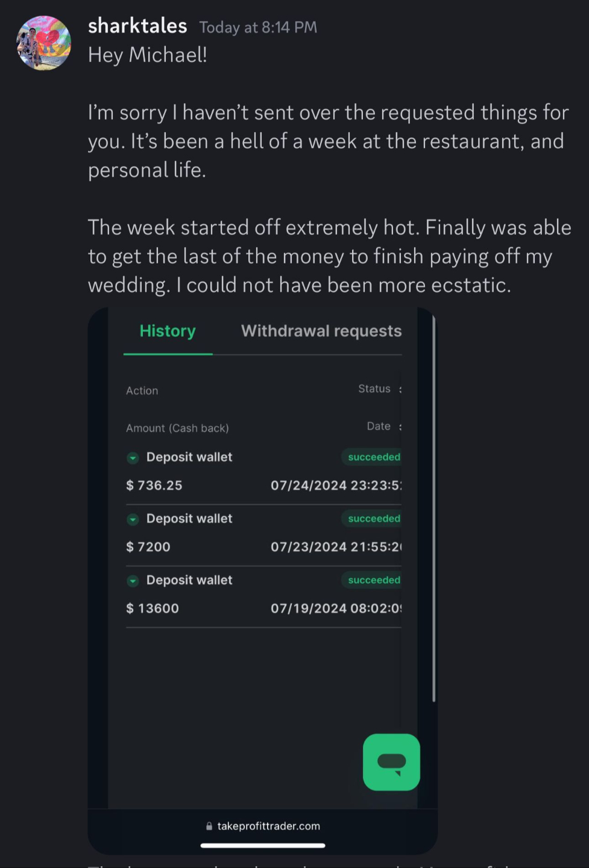Image resolution: width=589 pixels, height=868 pixels.
Task: Switch to the History tab
Action: 168,332
